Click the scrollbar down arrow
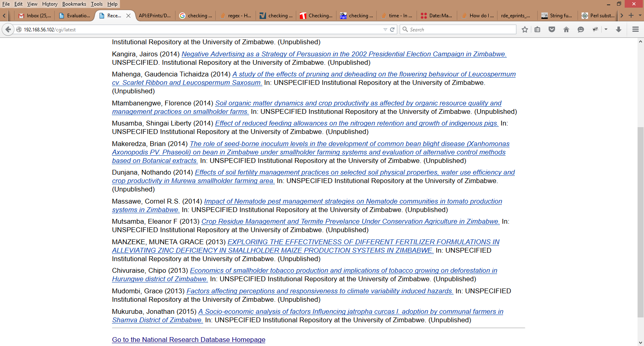Screen dimensions: 644x346 coord(640,342)
